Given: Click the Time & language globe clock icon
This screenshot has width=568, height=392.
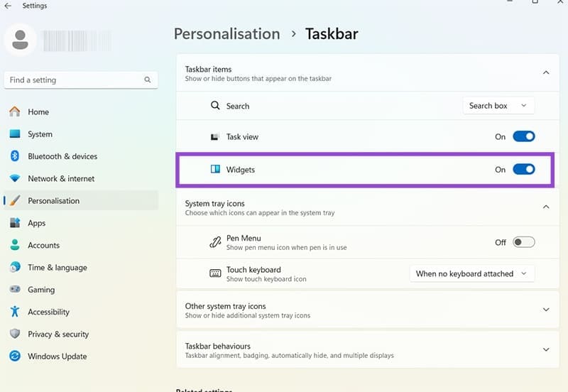Looking at the screenshot, I should point(15,268).
